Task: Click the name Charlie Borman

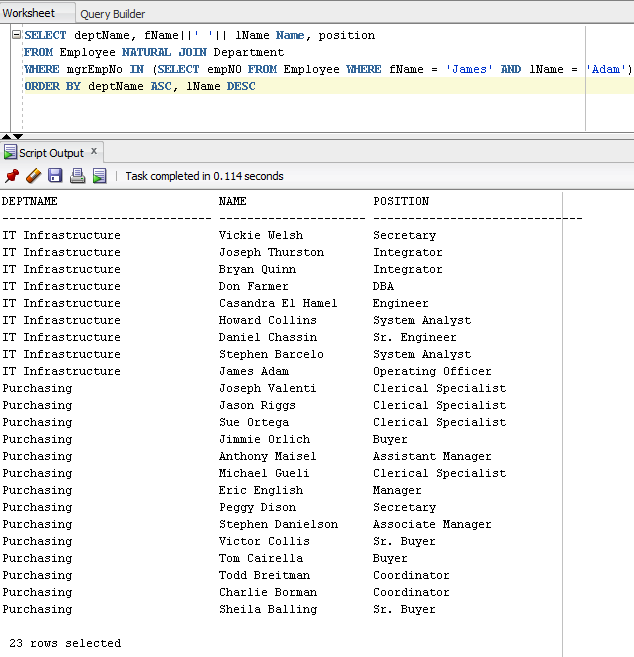Action: click(268, 592)
